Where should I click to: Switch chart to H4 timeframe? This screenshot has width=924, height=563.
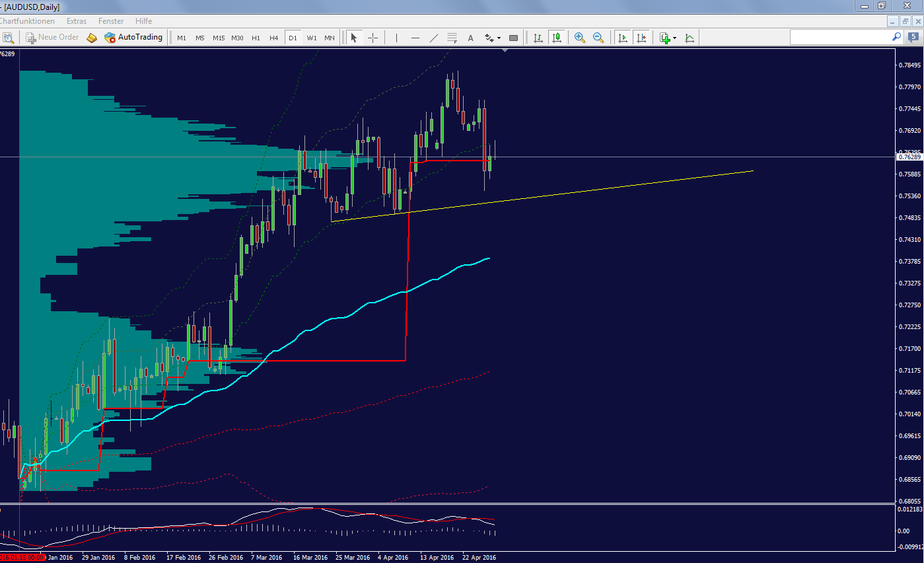click(274, 38)
